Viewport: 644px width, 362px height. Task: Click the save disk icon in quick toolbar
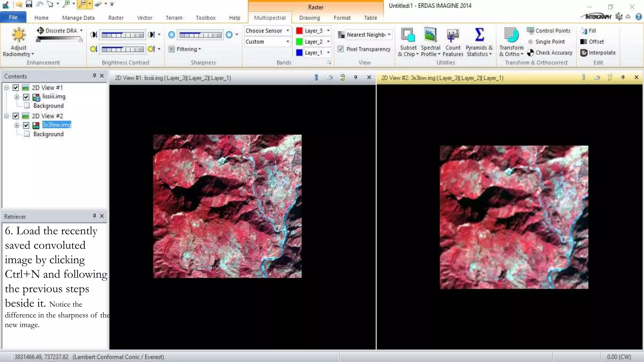(29, 4)
